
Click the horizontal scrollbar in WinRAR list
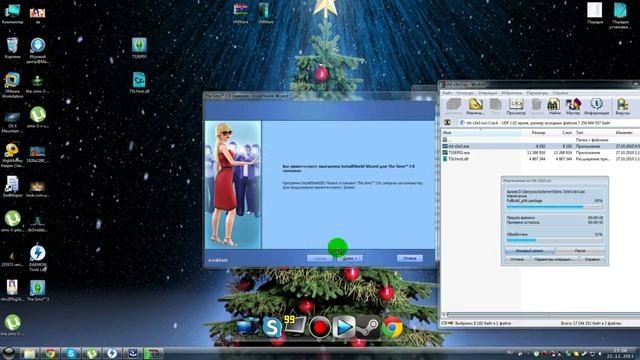(x=543, y=315)
